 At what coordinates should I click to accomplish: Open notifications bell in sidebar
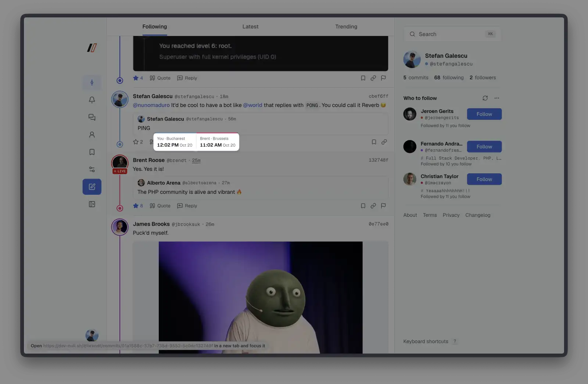(x=92, y=100)
